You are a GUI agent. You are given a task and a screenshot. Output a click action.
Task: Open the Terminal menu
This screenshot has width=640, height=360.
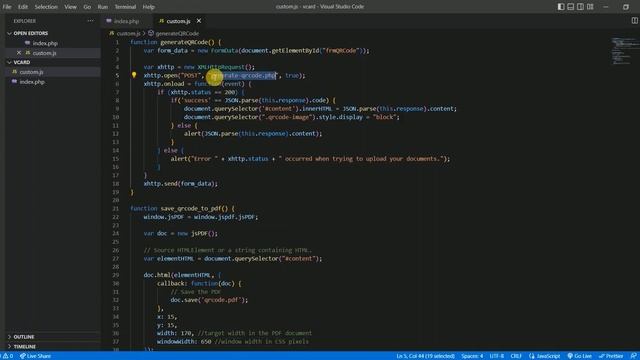click(x=125, y=7)
